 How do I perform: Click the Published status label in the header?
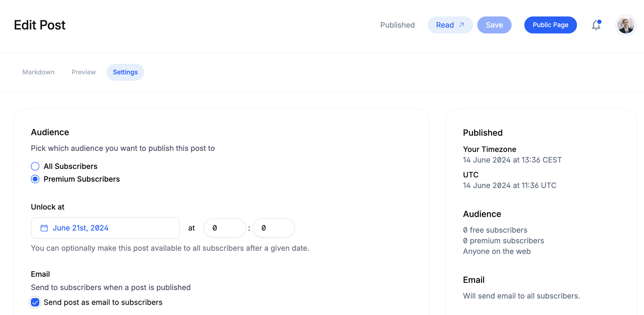(398, 25)
